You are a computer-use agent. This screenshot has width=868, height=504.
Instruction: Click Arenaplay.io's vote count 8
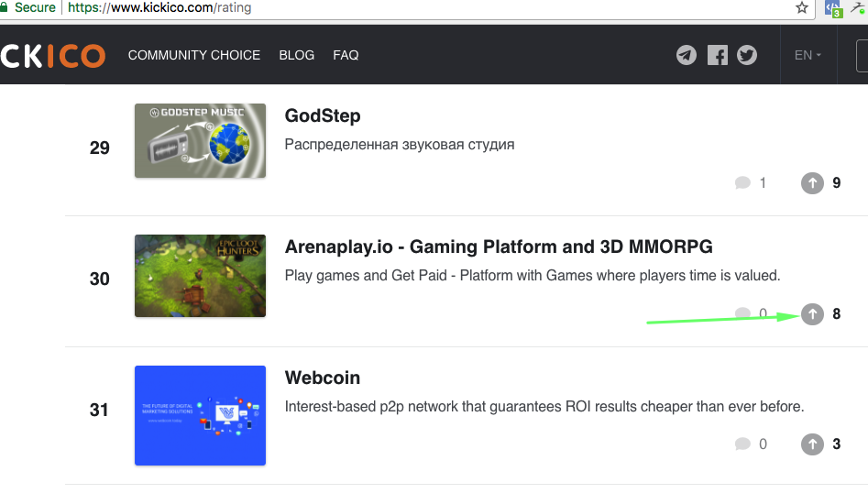[x=837, y=314]
